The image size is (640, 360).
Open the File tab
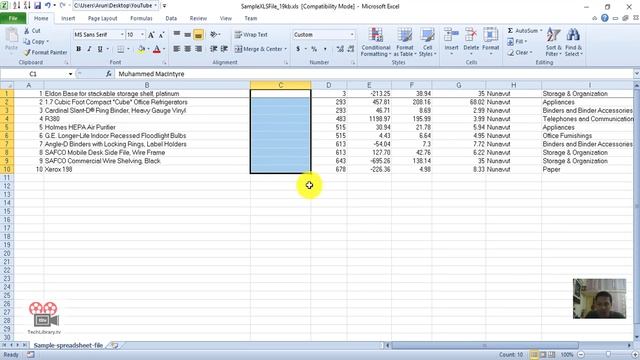point(13,18)
